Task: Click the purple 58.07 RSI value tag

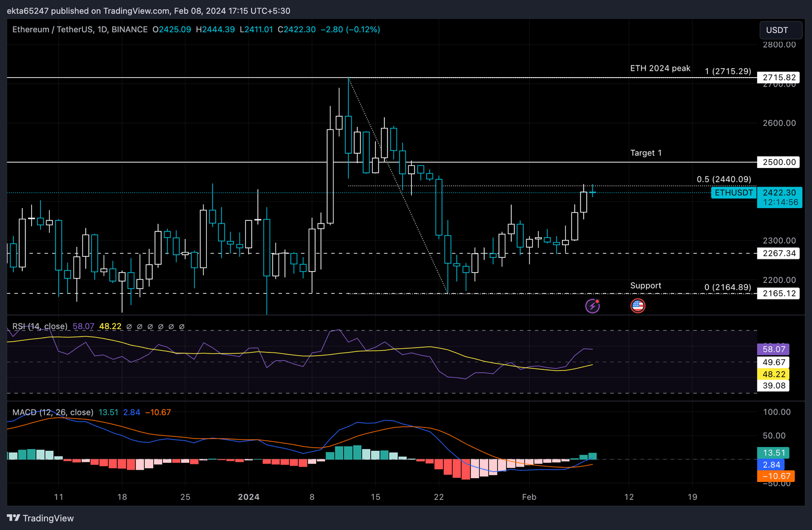Action: click(x=773, y=349)
